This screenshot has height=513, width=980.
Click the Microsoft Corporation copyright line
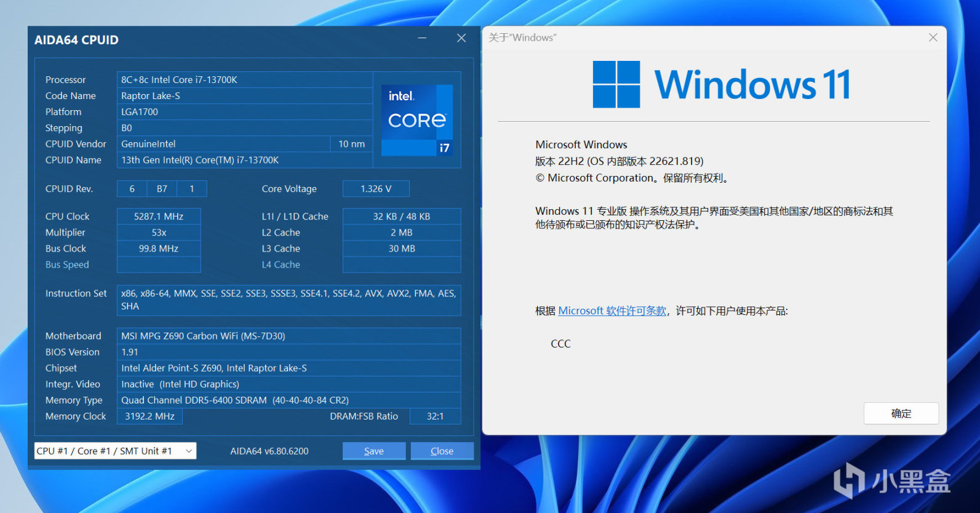click(633, 178)
